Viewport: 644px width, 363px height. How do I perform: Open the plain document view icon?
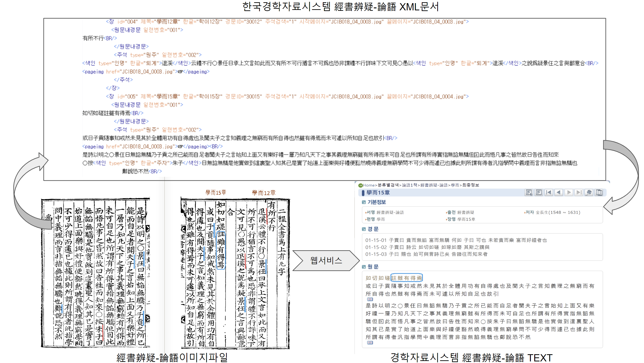539,192
